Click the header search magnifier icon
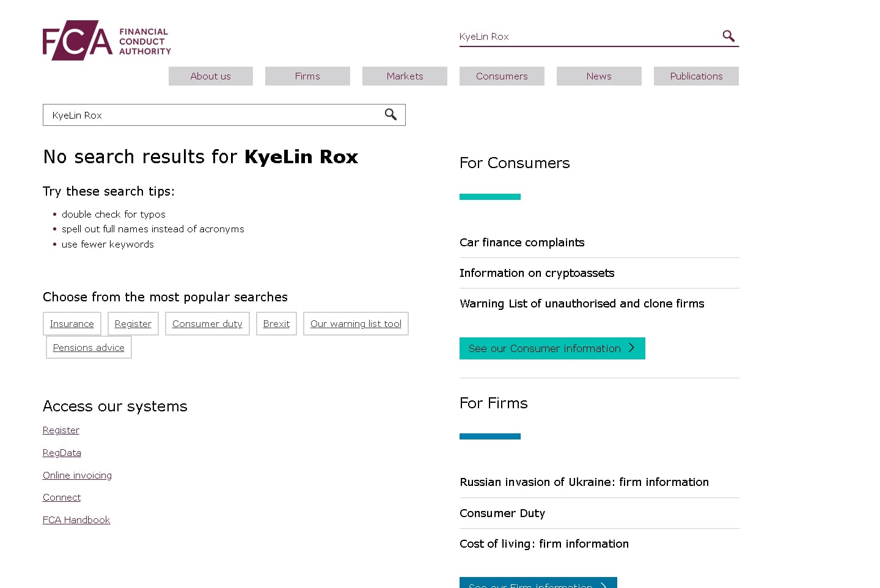 [728, 36]
